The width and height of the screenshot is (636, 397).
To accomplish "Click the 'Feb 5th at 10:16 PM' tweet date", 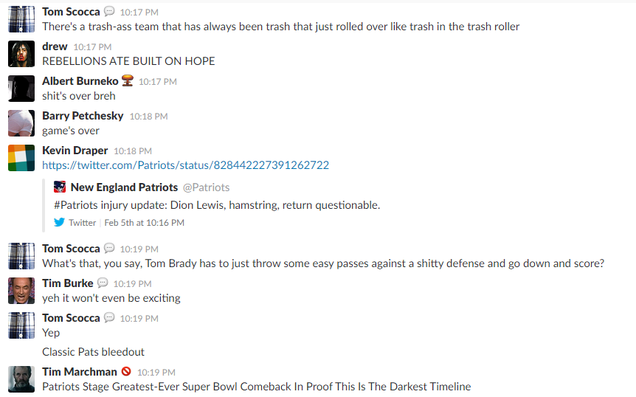I will coord(144,223).
